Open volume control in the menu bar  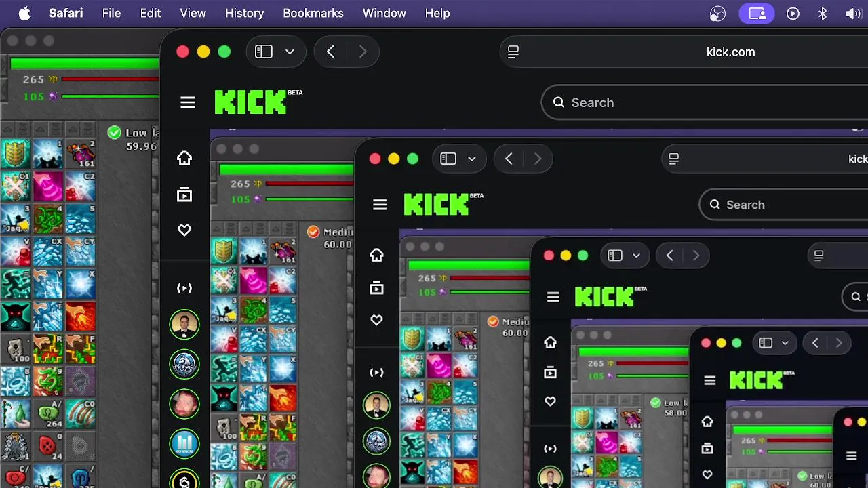point(853,13)
